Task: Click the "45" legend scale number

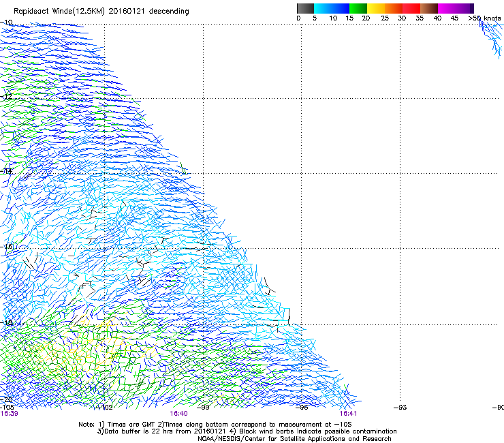Action: pyautogui.click(x=454, y=18)
